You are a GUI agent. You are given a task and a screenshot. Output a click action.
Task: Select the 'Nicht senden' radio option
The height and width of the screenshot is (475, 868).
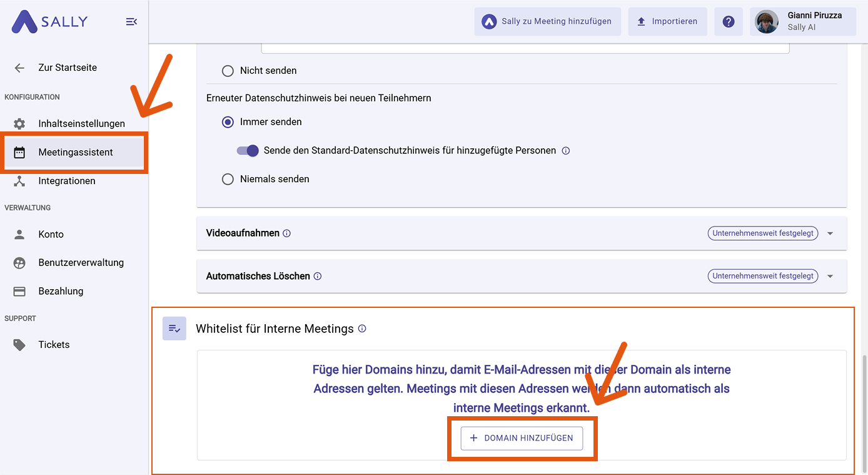[x=228, y=71]
